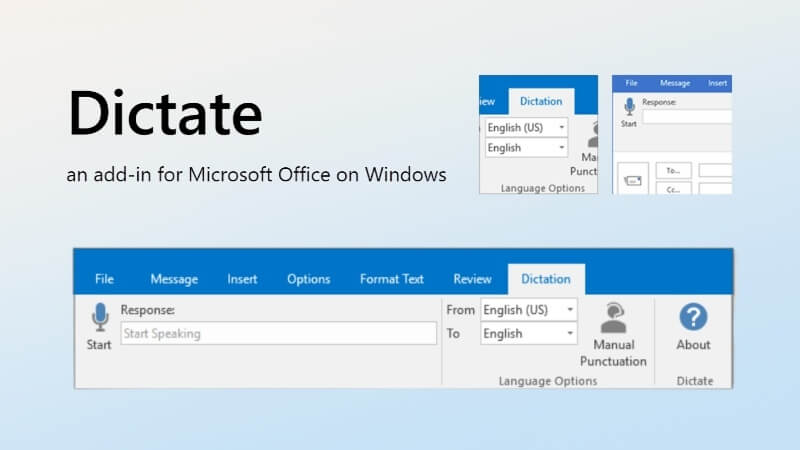Open the To language dropdown English
Image resolution: width=800 pixels, height=450 pixels.
pos(529,334)
